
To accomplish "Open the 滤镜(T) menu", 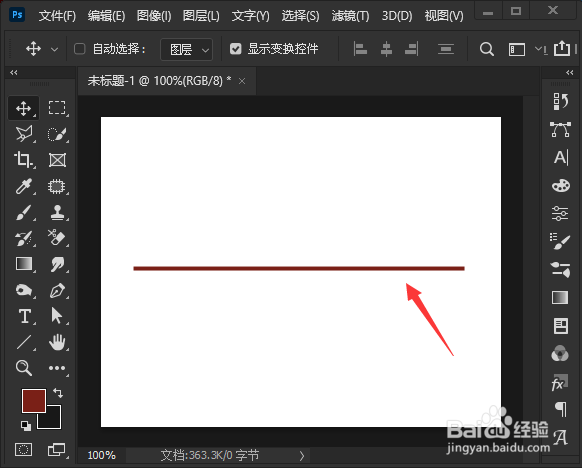I will [x=350, y=16].
